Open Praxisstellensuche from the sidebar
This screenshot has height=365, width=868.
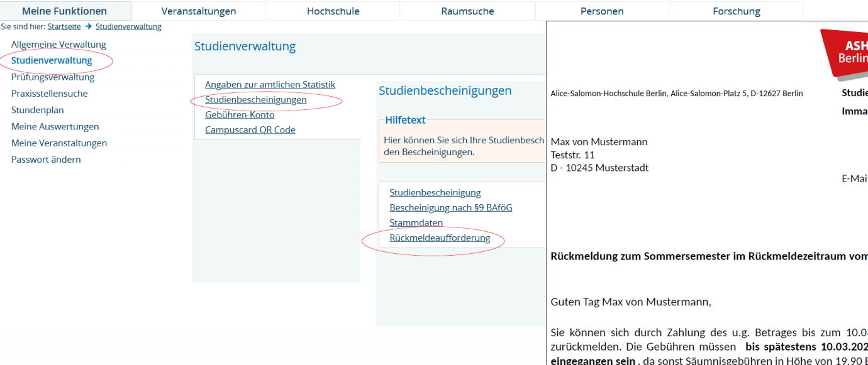[x=50, y=94]
